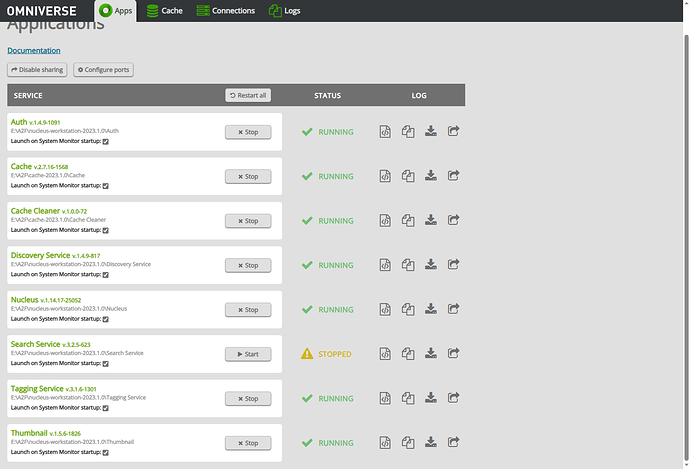Viewport: 690px width, 469px height.
Task: Copy the Cache Cleaner log
Action: (408, 220)
